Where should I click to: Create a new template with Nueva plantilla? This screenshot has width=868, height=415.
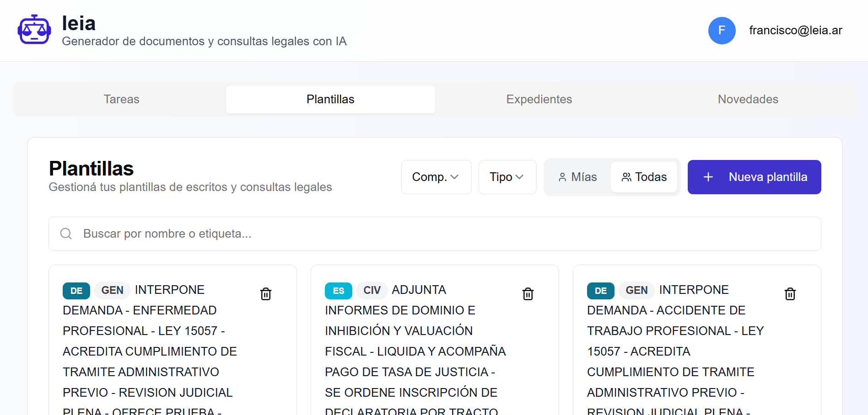754,177
